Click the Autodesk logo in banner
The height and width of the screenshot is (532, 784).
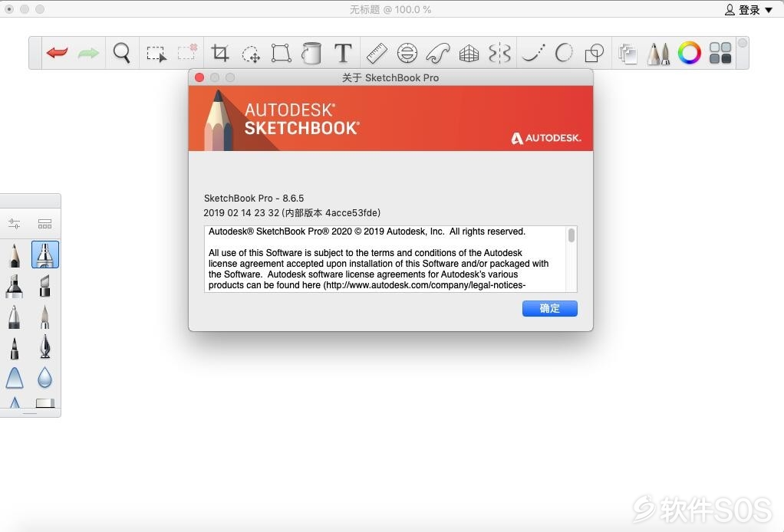click(546, 138)
